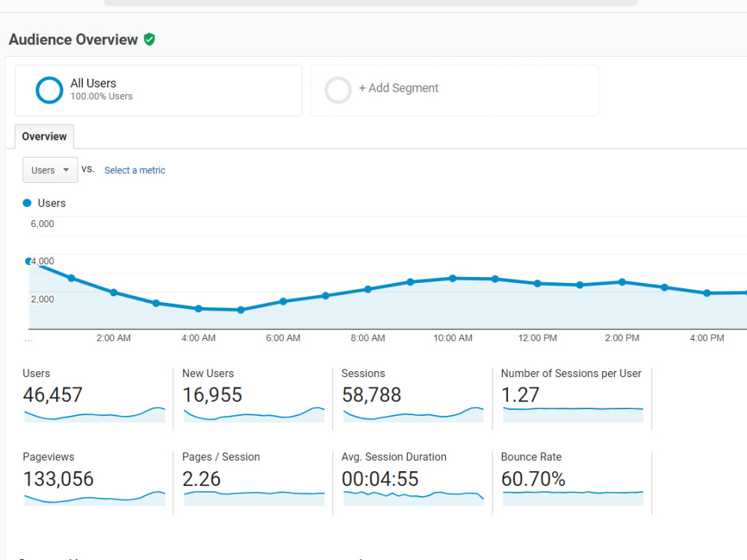Screen dimensions: 747x560
Task: Click the chart data point at 8:00 AM
Action: coord(368,289)
